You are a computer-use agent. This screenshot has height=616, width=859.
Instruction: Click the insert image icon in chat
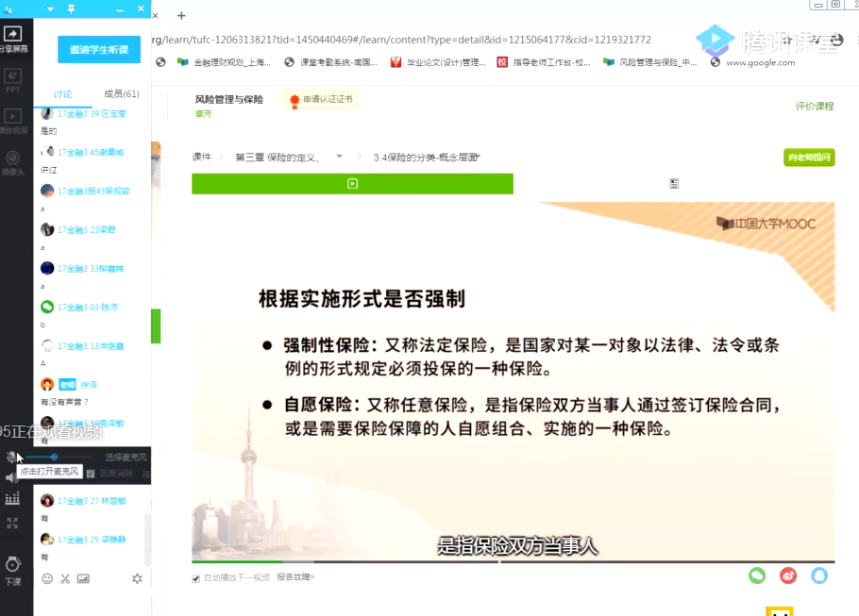pos(83,578)
